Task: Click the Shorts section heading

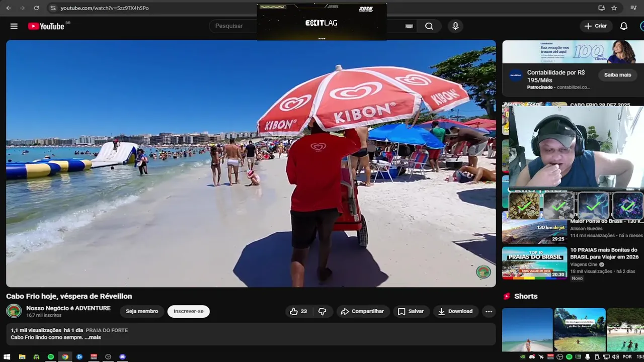Action: (x=526, y=296)
